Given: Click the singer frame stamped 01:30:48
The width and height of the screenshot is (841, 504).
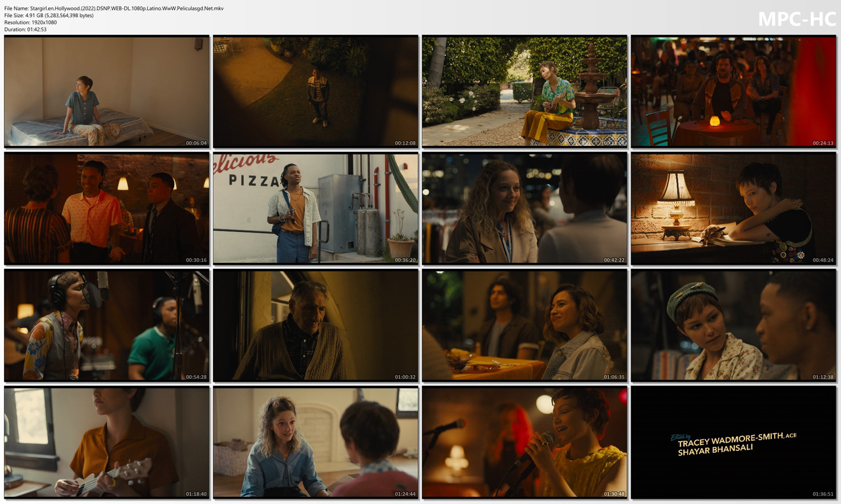Looking at the screenshot, I should point(524,442).
